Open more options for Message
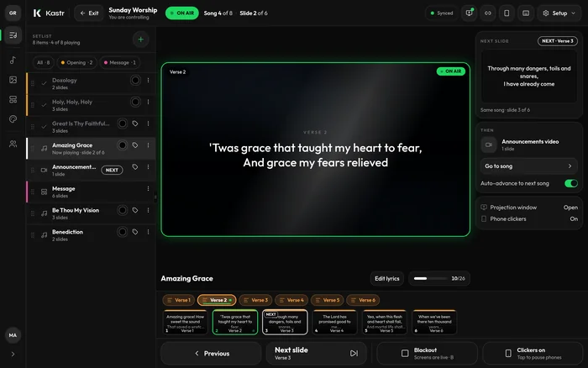 point(148,189)
